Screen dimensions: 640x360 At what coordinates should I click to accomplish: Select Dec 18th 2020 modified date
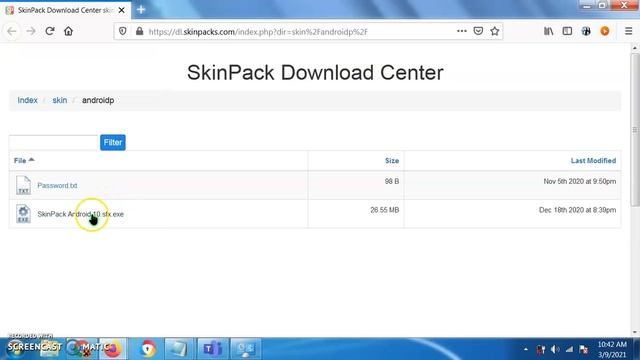coord(578,210)
